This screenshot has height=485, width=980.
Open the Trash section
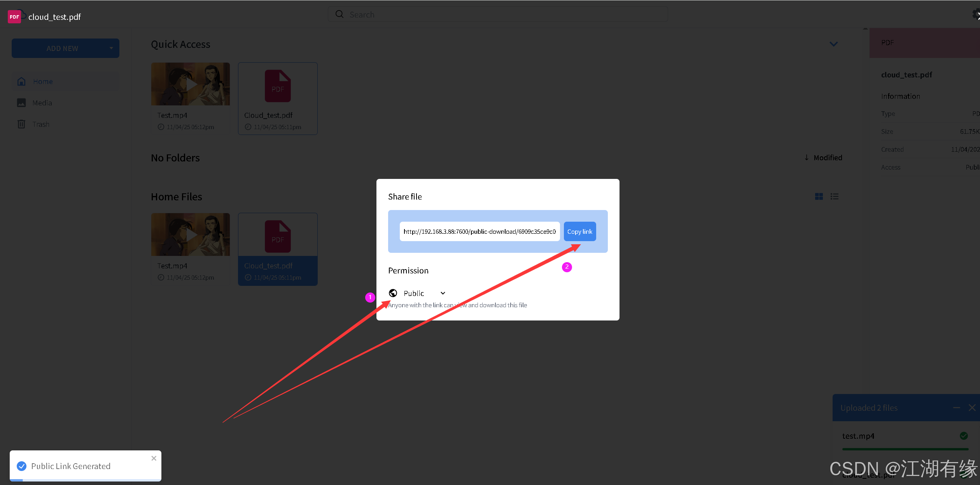point(41,124)
